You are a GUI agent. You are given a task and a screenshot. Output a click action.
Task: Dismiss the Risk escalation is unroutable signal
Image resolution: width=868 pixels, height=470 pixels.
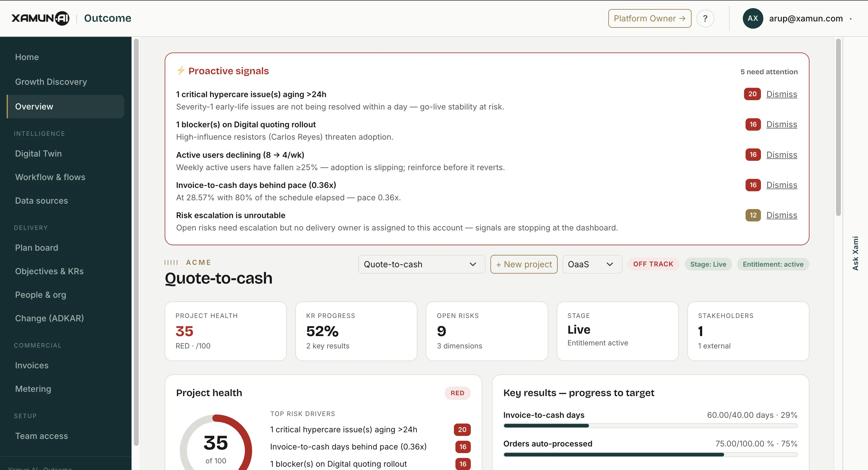click(x=781, y=215)
